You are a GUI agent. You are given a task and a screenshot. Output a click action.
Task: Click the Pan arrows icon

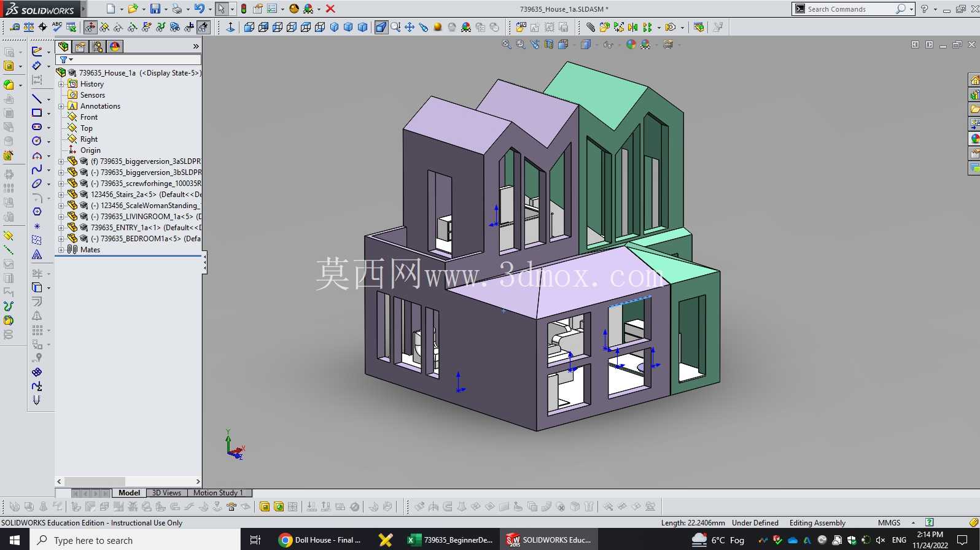(410, 27)
